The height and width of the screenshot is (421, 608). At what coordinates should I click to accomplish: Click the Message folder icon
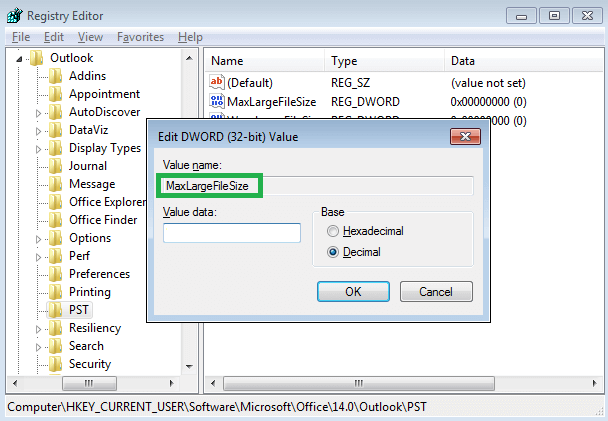coord(55,184)
